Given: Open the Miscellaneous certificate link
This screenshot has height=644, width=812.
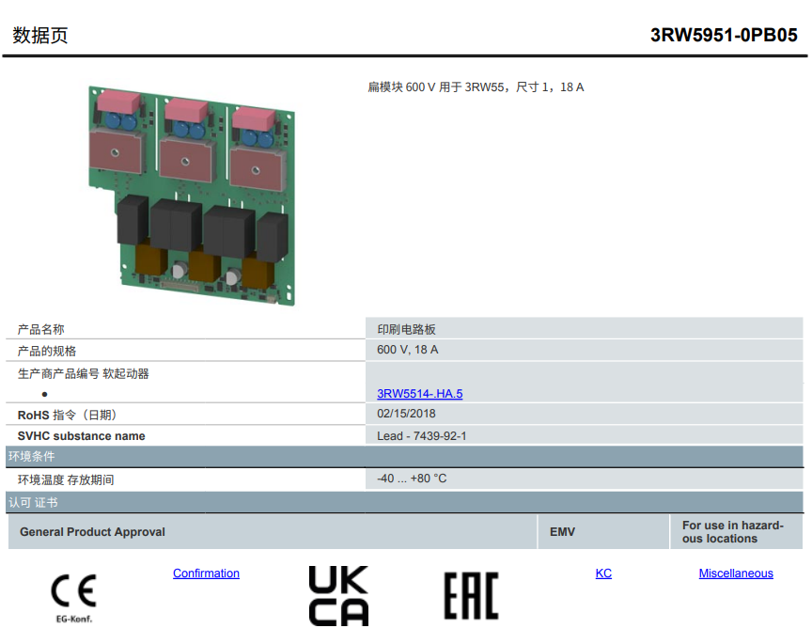Looking at the screenshot, I should (x=736, y=573).
